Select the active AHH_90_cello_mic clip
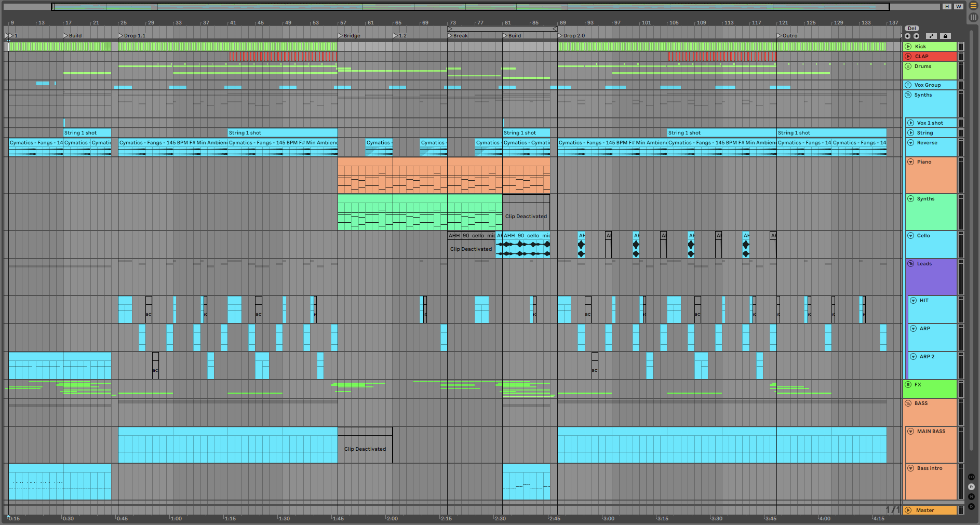This screenshot has height=525, width=980. coord(526,245)
